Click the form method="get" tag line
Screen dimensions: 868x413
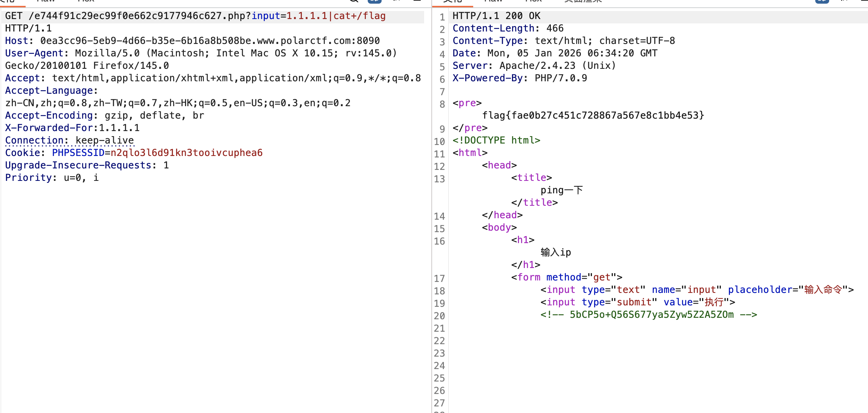(x=566, y=277)
